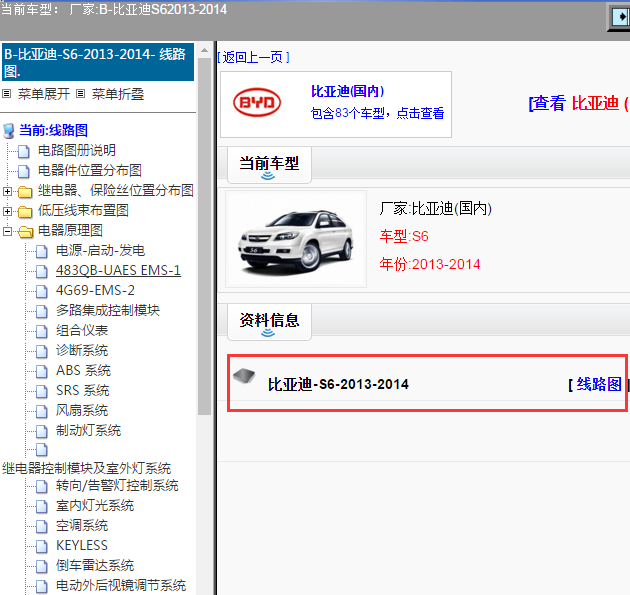The height and width of the screenshot is (595, 630).
Task: Select the 当前车型 tab header
Action: (269, 165)
